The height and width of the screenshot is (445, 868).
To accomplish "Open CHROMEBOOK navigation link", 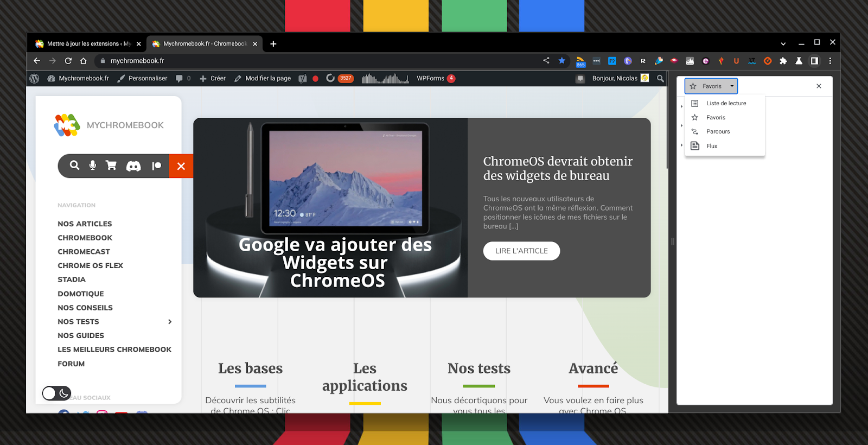I will click(x=85, y=238).
